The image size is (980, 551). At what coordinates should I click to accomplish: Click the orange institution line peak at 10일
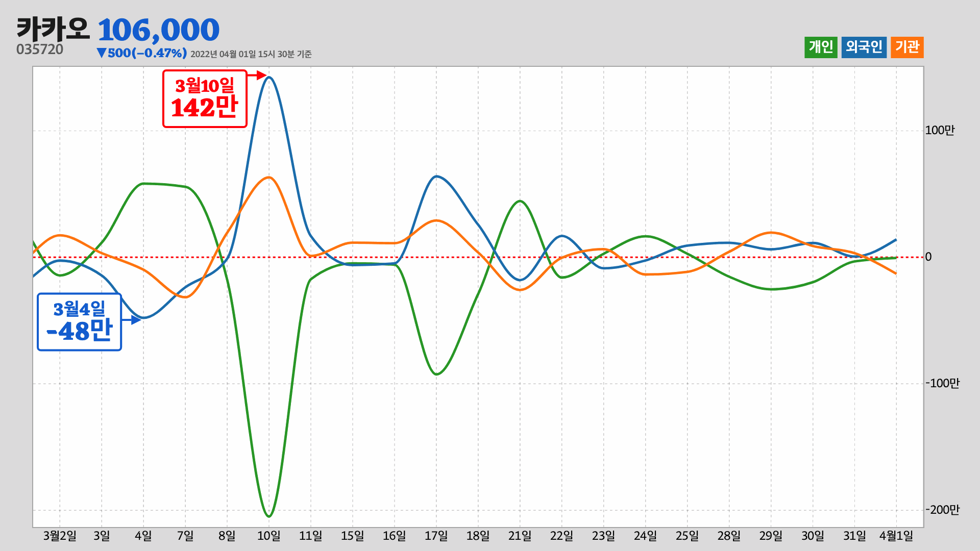pyautogui.click(x=269, y=178)
